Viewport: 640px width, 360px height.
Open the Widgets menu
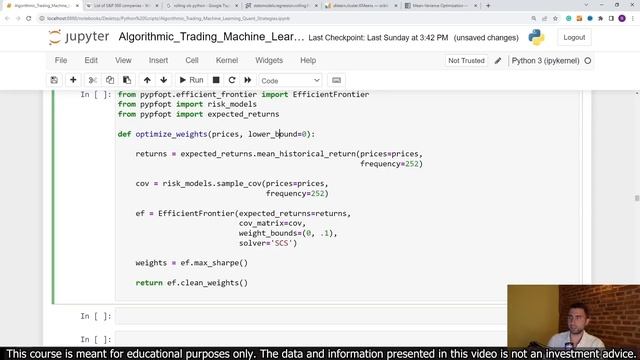[269, 60]
